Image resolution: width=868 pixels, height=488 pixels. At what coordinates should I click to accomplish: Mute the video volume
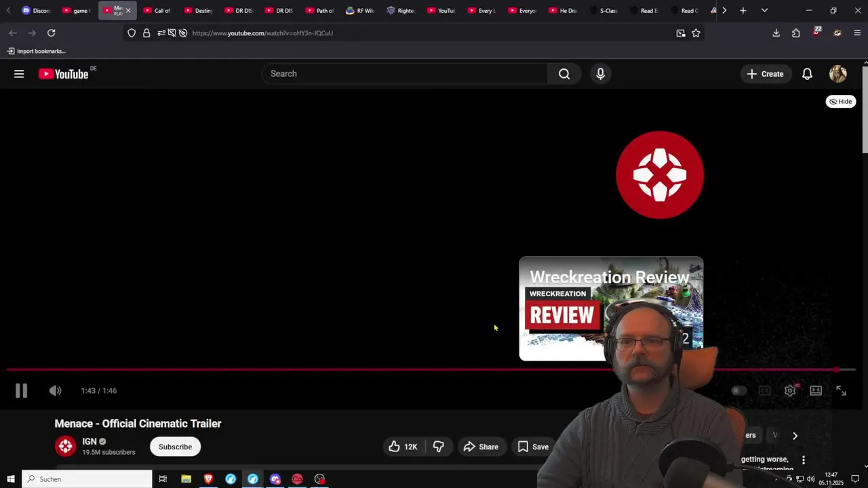(x=55, y=390)
